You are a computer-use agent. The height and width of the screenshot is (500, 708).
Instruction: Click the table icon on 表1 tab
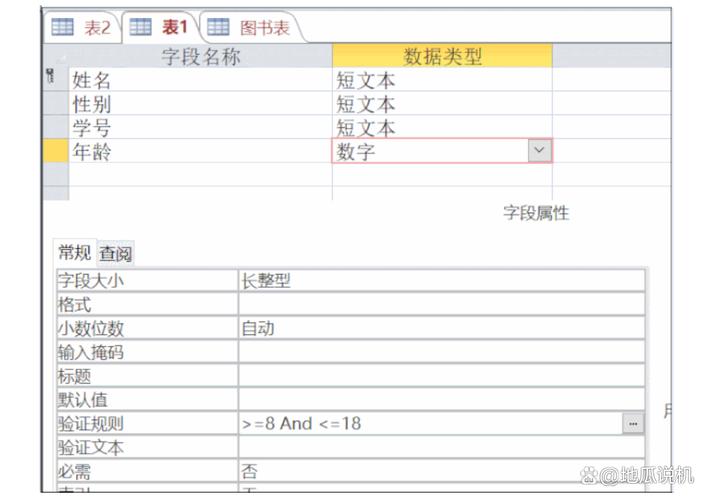(x=140, y=27)
